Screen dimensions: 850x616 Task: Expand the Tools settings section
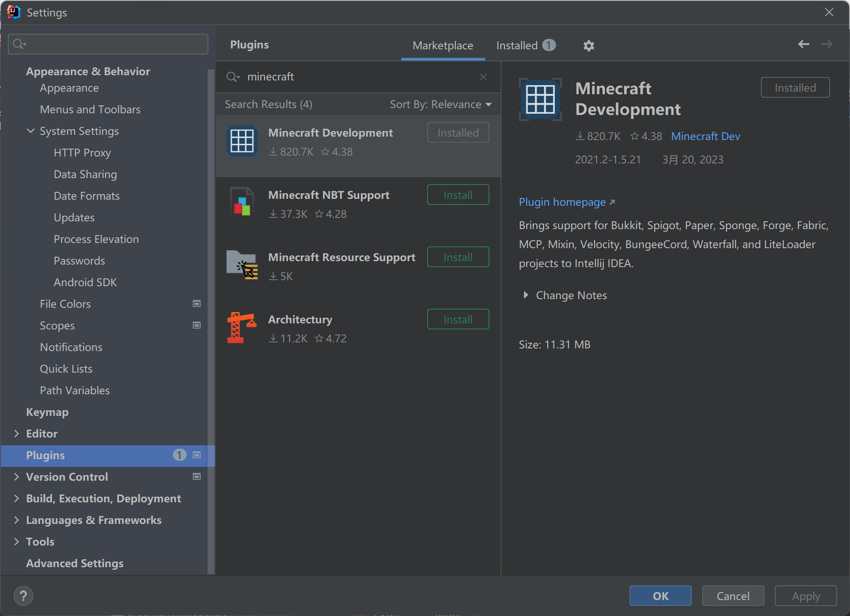[17, 542]
